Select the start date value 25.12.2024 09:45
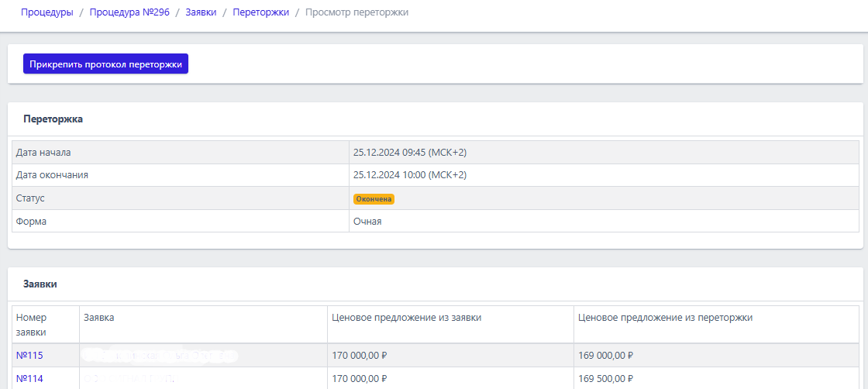The width and height of the screenshot is (868, 389). pos(409,153)
